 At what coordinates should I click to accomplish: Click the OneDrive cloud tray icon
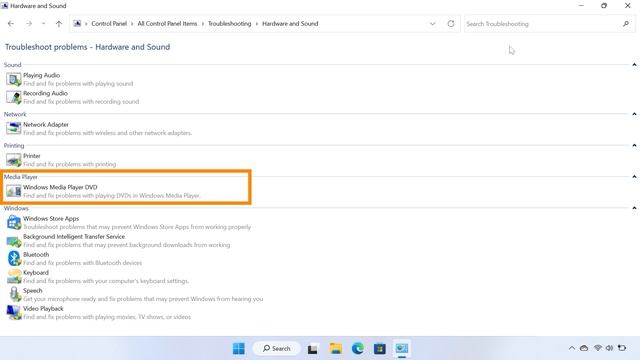coord(584,348)
